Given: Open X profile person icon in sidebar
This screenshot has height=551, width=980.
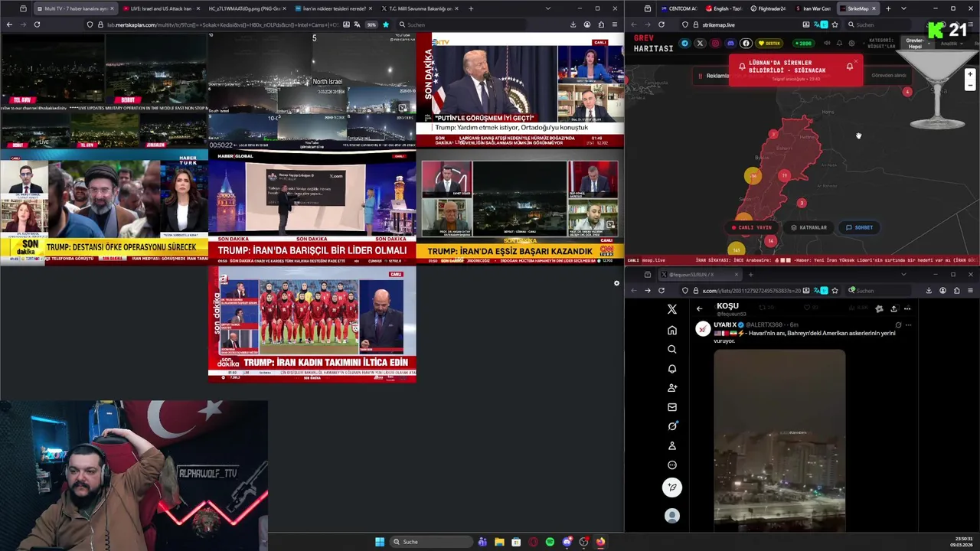Looking at the screenshot, I should point(671,445).
